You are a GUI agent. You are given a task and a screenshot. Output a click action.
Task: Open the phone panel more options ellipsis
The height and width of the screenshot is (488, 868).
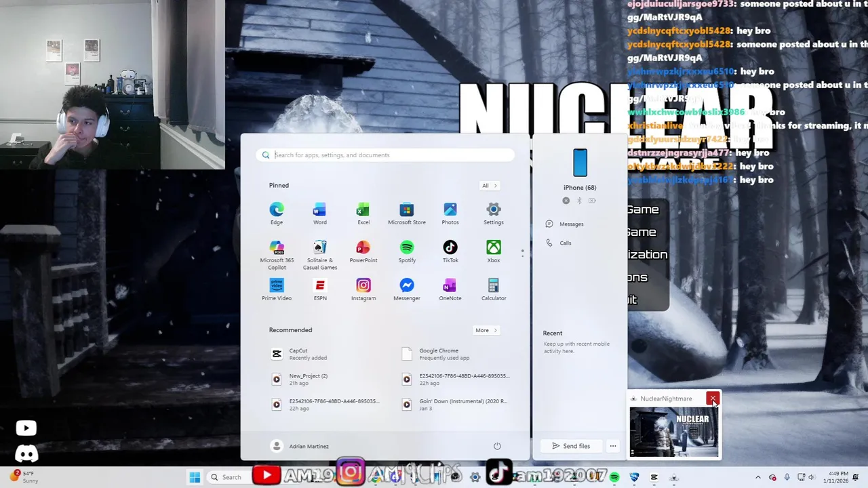[x=612, y=446]
